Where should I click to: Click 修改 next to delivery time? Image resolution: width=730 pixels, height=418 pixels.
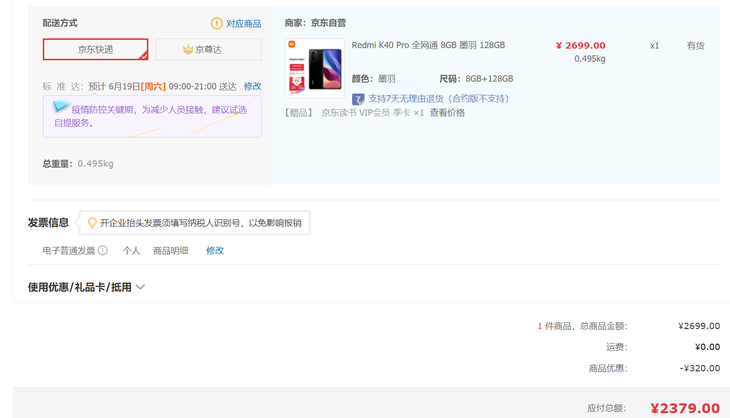(253, 87)
